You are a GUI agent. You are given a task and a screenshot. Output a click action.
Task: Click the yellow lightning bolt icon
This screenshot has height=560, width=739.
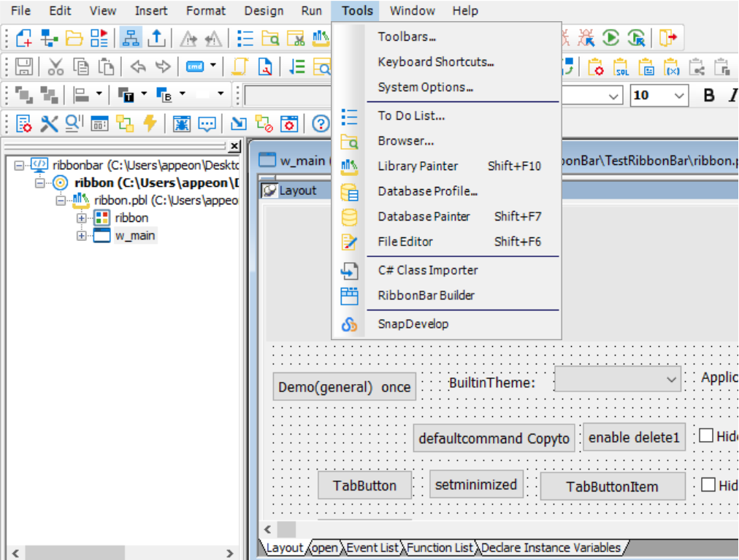[x=150, y=124]
